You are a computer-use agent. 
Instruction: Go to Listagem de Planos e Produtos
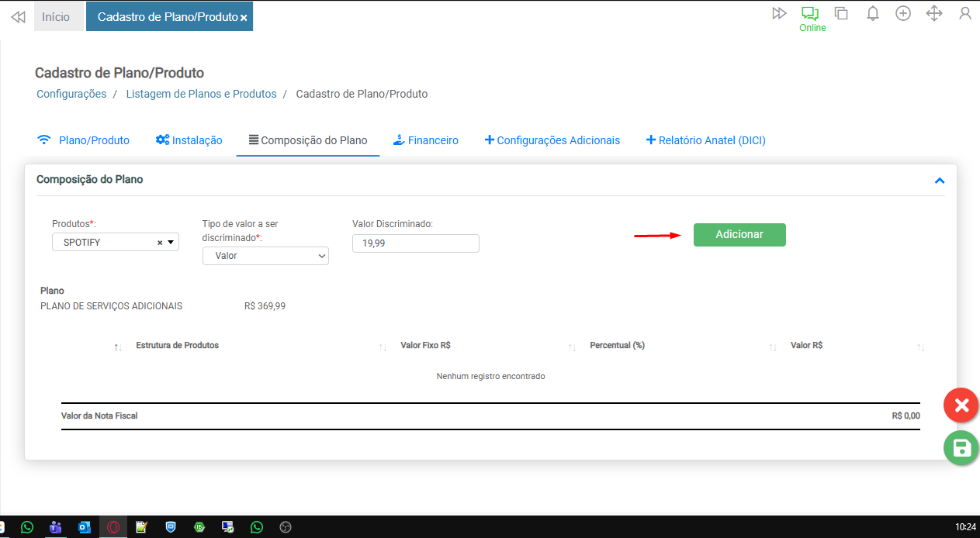click(x=201, y=94)
